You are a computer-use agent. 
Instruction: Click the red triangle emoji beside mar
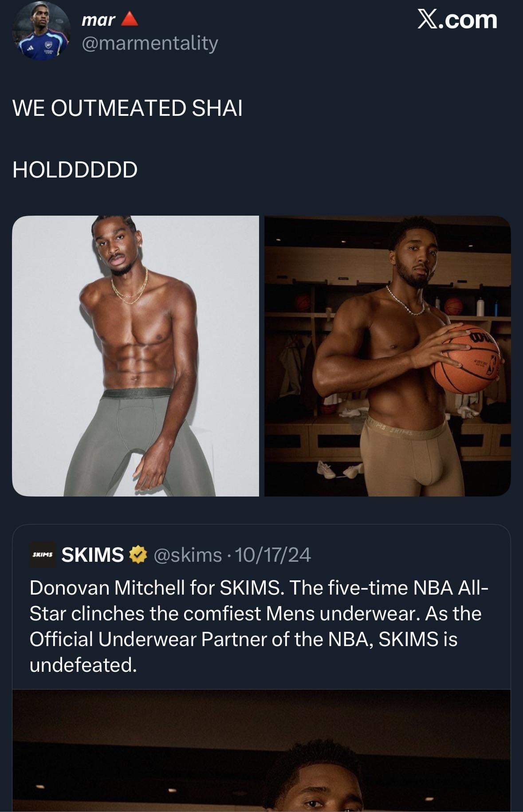tap(129, 19)
